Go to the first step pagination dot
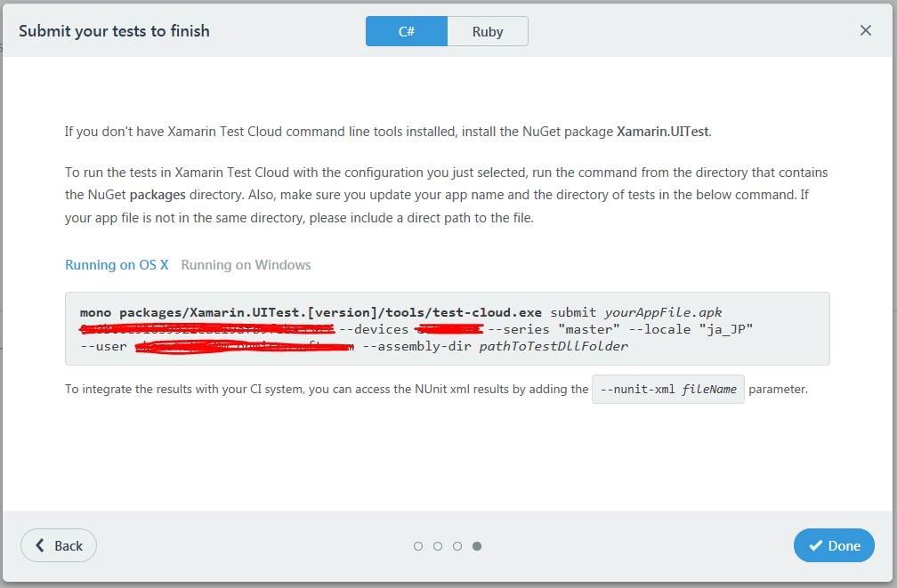Screen dimensions: 897x588 click(418, 546)
